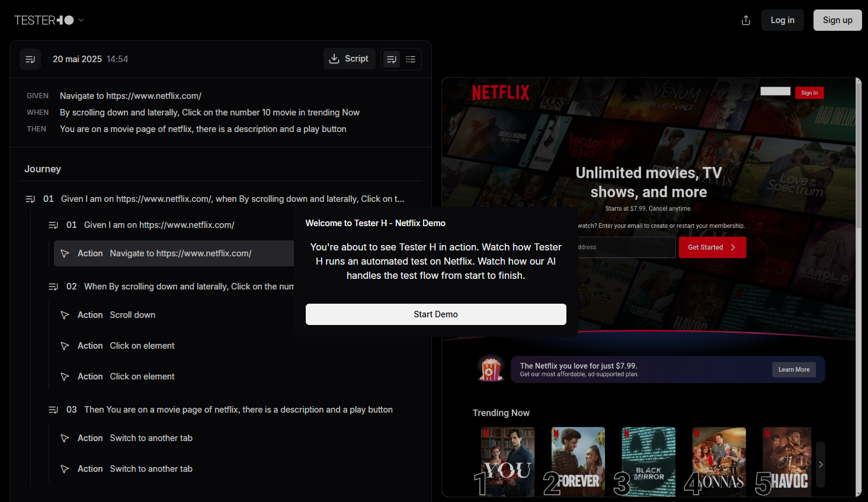Viewport: 868px width, 502px height.
Task: Click the Trending Now heading
Action: [501, 413]
